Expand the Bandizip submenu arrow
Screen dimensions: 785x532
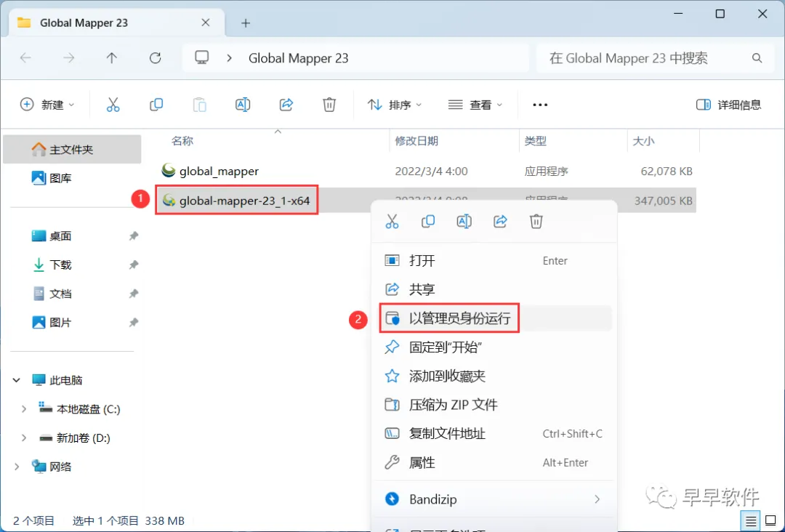coord(597,499)
